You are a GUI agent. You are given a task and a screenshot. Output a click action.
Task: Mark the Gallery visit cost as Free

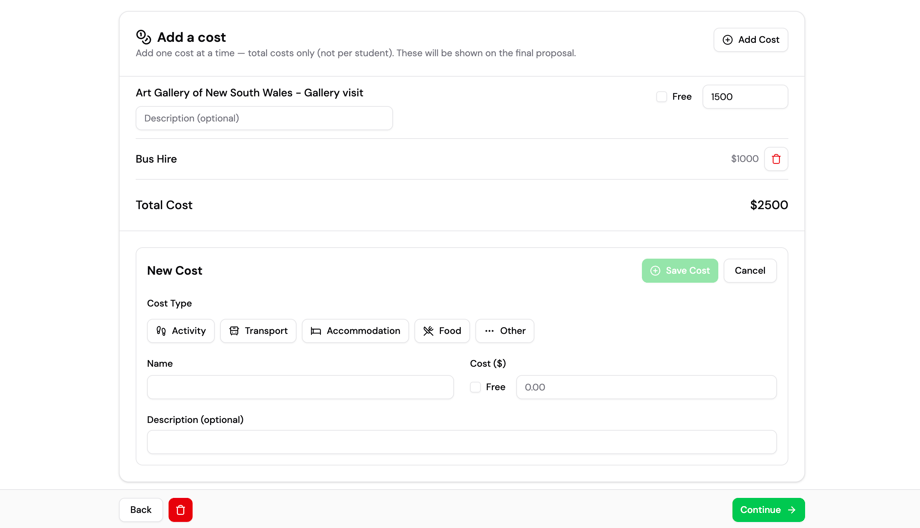point(661,97)
